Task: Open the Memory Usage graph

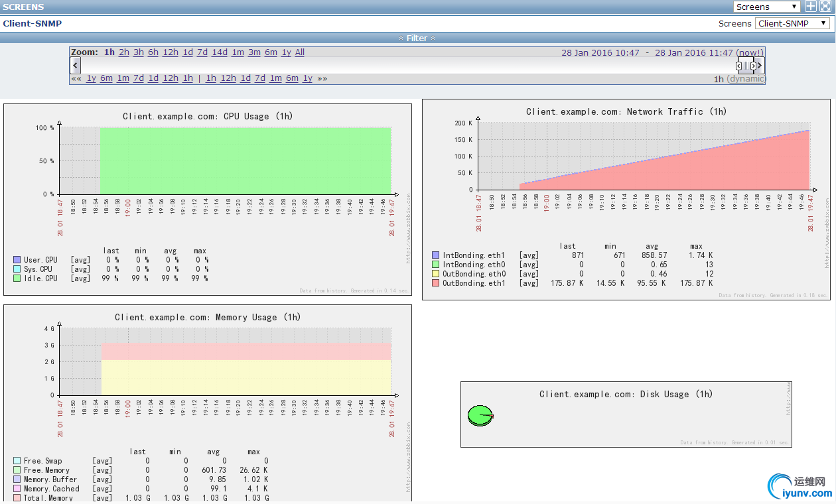Action: pyautogui.click(x=208, y=403)
